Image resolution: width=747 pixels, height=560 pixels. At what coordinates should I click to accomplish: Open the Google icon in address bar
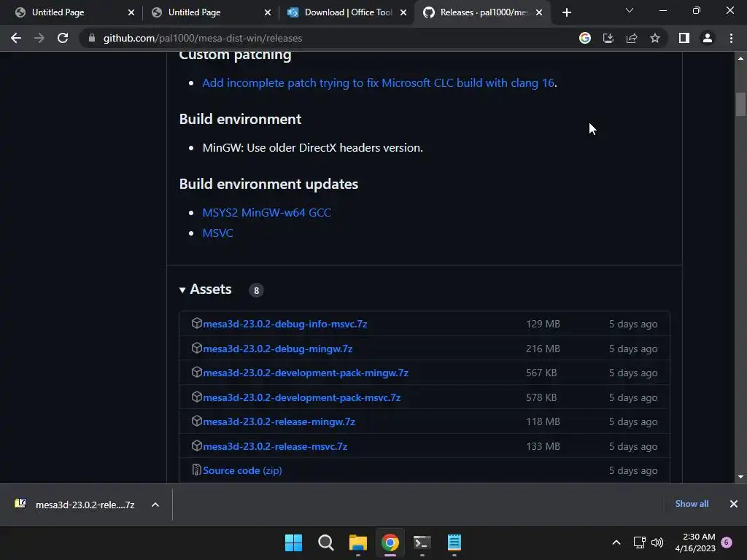pyautogui.click(x=585, y=38)
